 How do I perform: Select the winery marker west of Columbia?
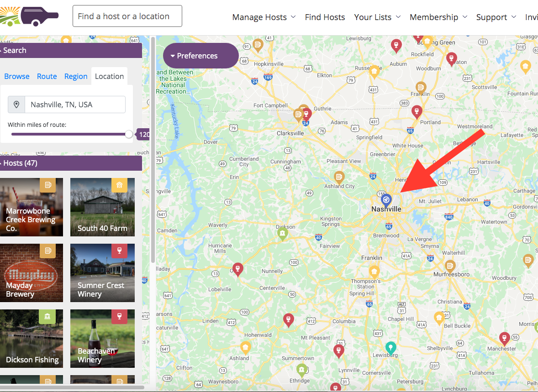click(288, 320)
